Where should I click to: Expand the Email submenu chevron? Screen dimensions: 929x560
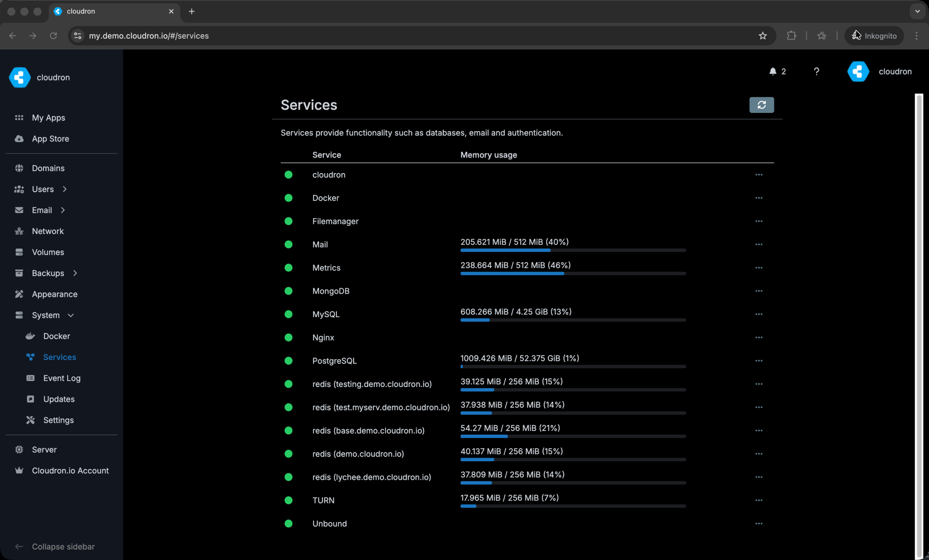[x=62, y=210]
